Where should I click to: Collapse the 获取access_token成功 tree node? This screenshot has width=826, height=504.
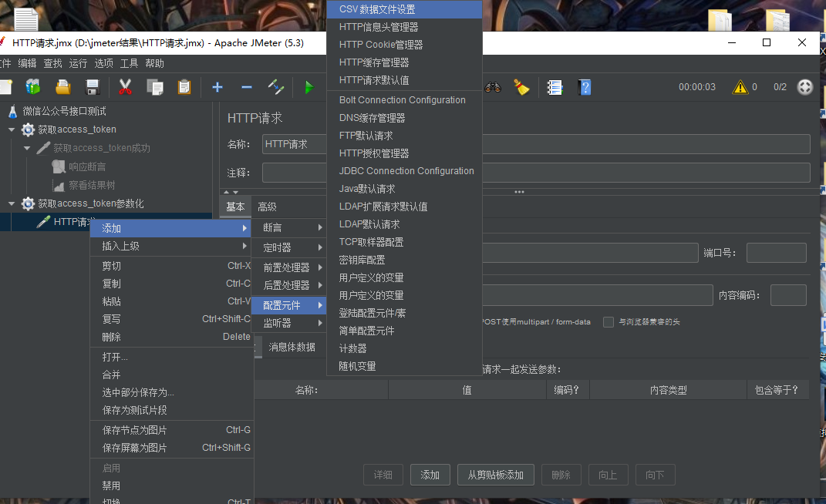[27, 148]
